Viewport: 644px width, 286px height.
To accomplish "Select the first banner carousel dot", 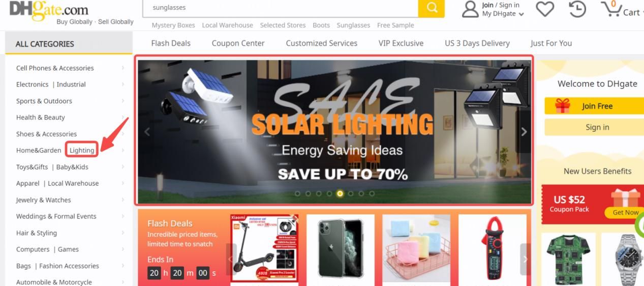I will [x=297, y=193].
